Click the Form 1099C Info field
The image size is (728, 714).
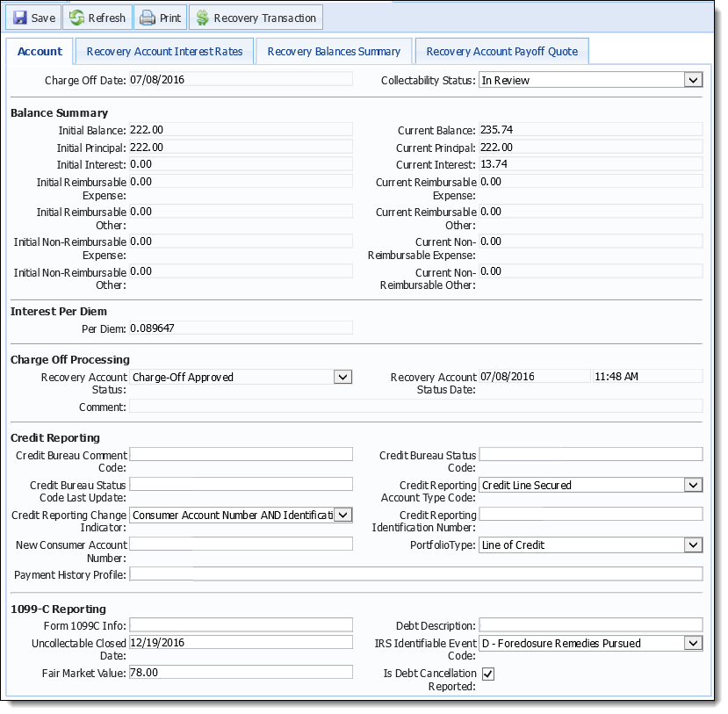241,625
